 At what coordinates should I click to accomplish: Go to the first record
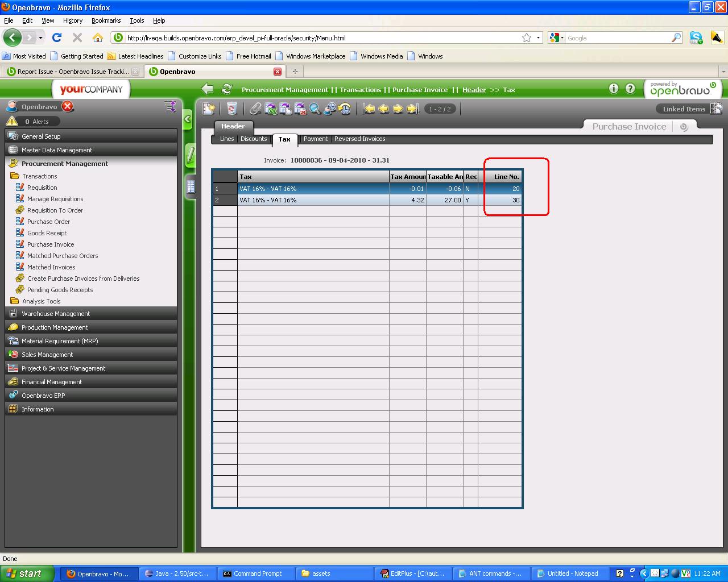coord(369,109)
